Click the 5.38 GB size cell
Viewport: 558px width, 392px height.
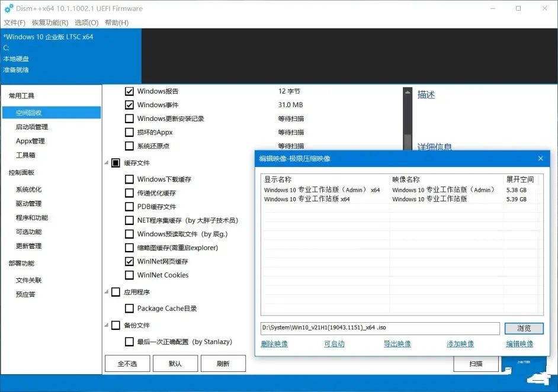tap(516, 190)
